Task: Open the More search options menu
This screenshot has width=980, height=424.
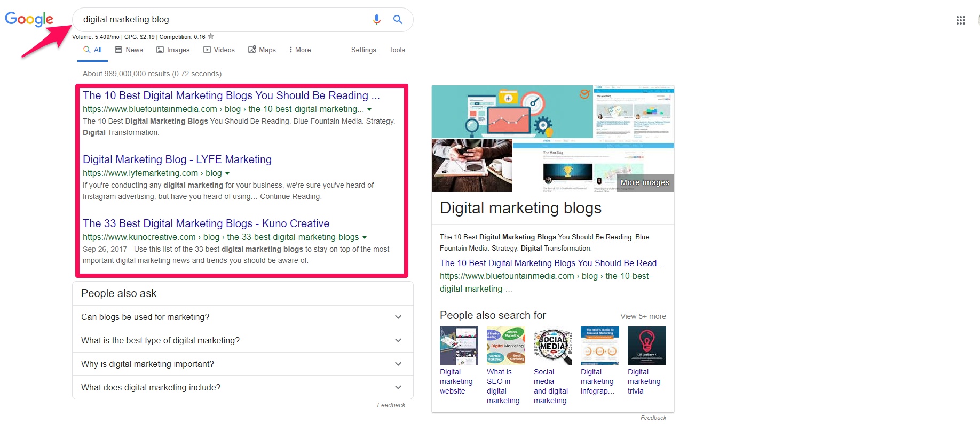Action: tap(300, 50)
